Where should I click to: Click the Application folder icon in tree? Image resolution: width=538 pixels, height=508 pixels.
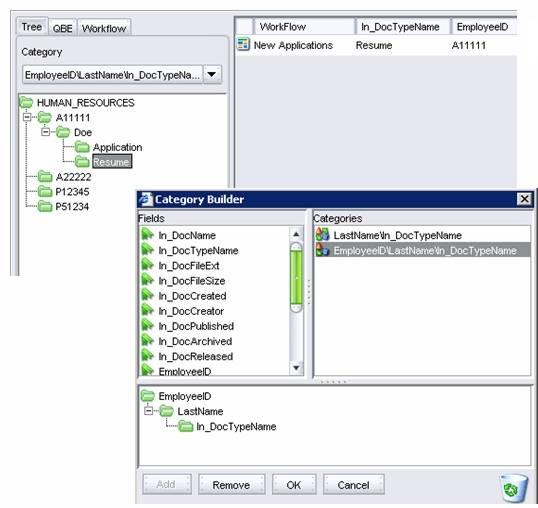click(x=82, y=147)
